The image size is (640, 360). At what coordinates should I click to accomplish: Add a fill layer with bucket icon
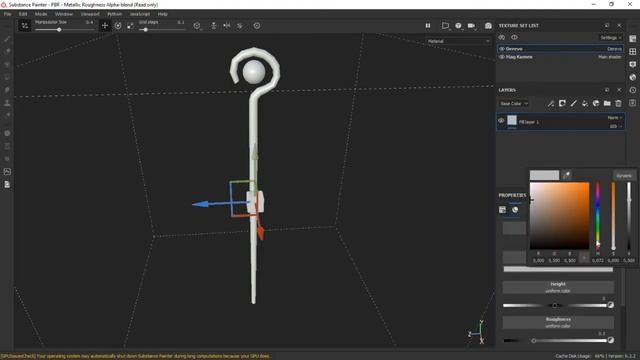(585, 104)
